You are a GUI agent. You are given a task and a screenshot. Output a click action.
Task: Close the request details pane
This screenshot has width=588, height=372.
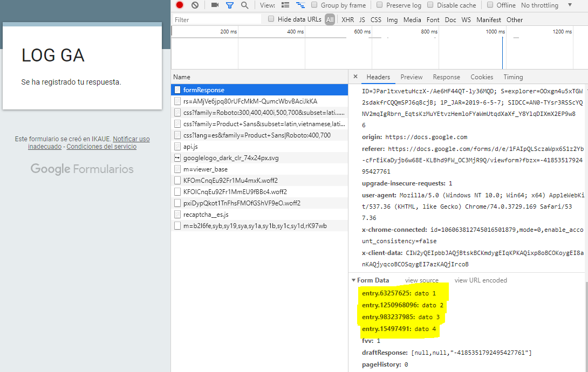[355, 77]
